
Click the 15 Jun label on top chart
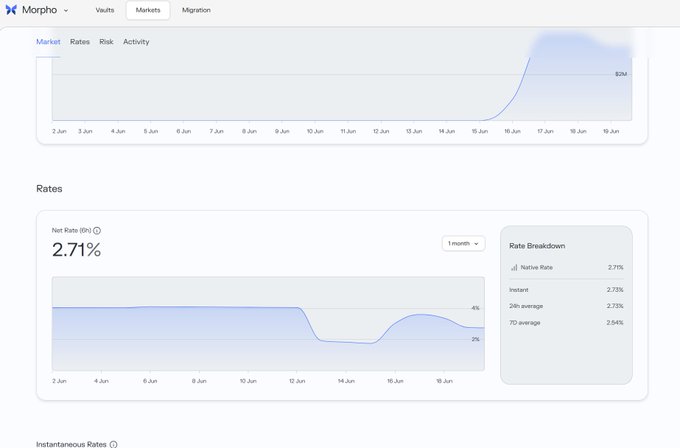coord(480,131)
